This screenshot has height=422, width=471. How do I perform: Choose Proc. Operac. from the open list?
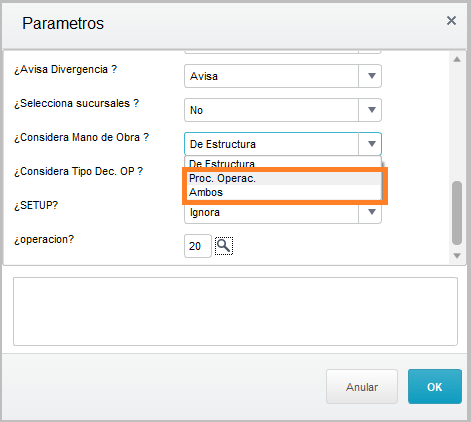[284, 178]
